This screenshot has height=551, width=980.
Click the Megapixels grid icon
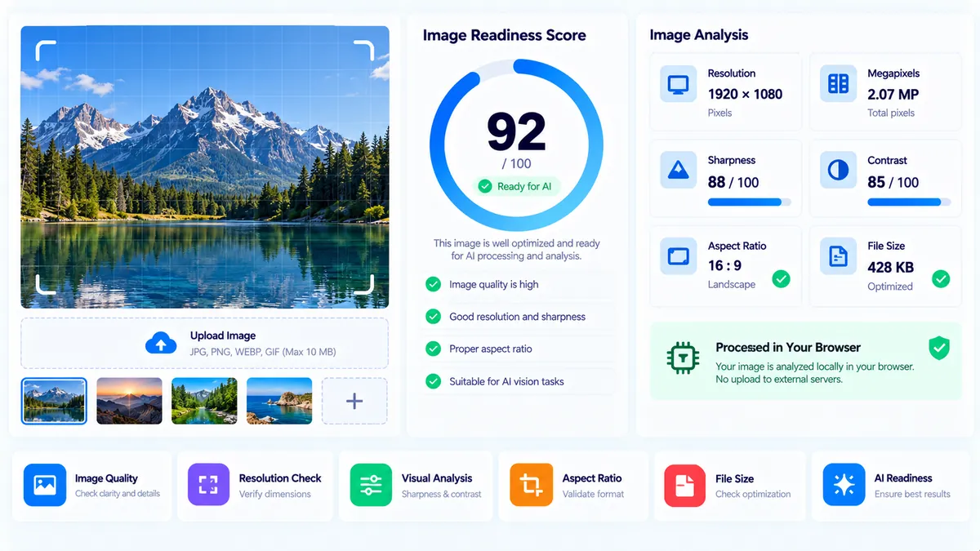point(838,84)
